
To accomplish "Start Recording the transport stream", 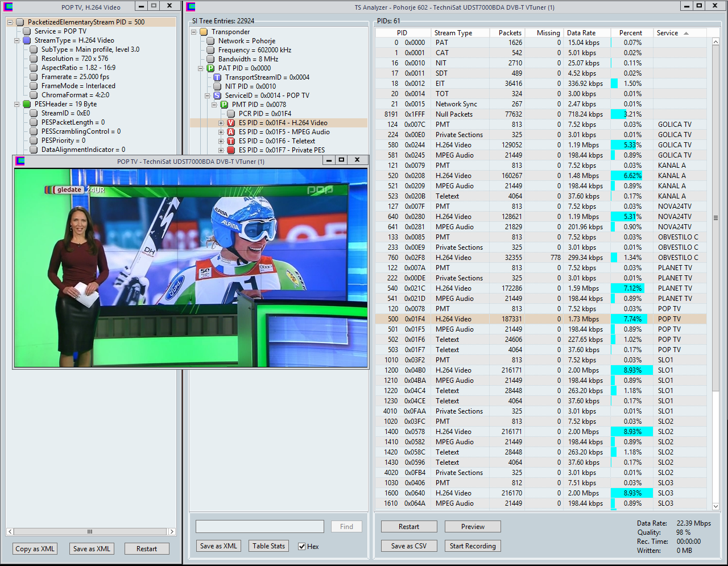I will [x=473, y=546].
